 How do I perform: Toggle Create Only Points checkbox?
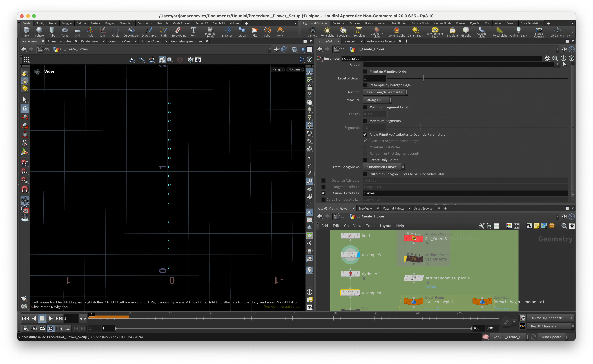click(365, 160)
